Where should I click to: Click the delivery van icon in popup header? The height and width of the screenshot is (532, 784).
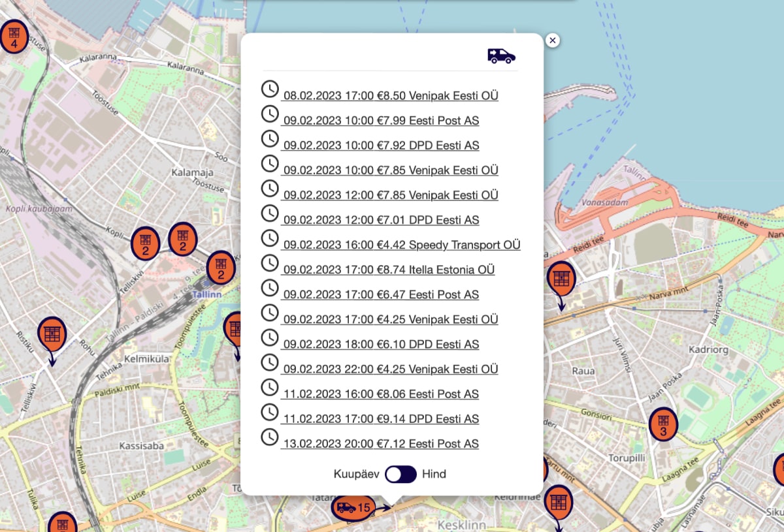point(501,55)
